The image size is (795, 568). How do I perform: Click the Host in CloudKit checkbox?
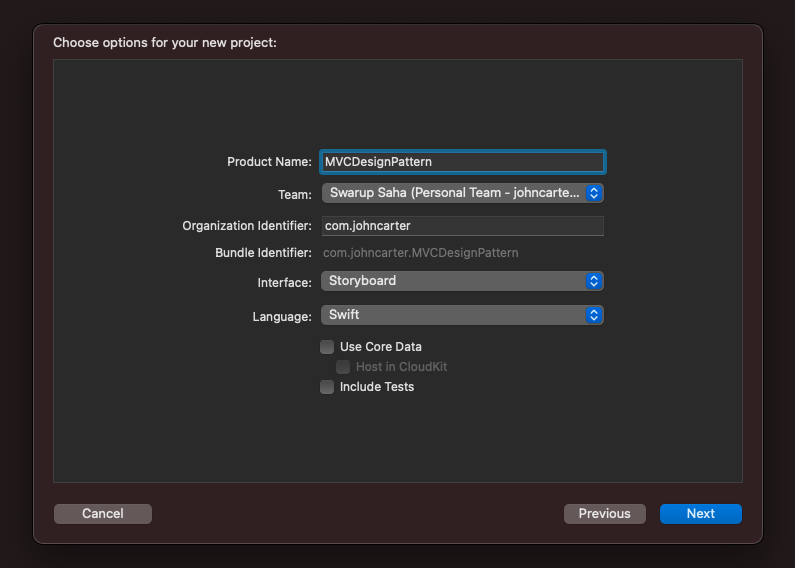pos(343,367)
